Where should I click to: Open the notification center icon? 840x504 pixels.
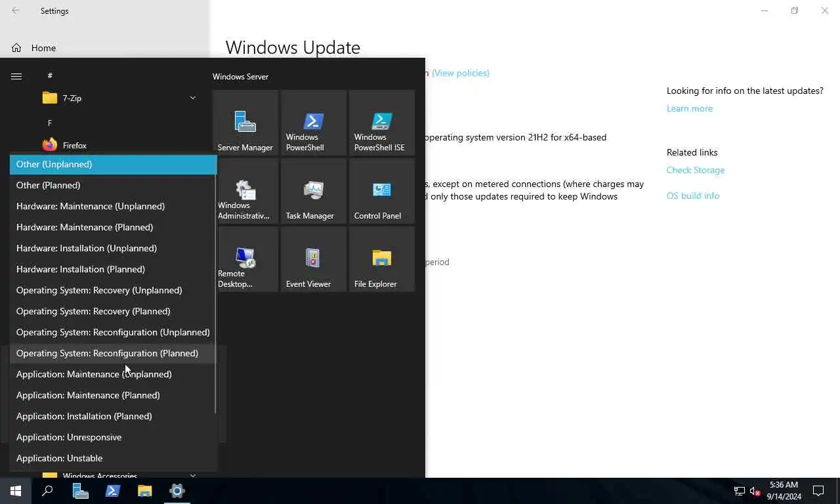pos(818,491)
